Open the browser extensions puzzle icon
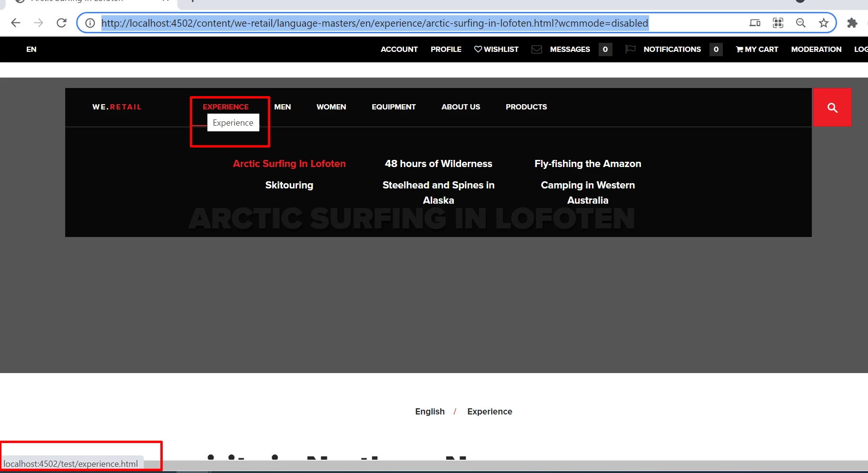868x473 pixels. coord(852,23)
